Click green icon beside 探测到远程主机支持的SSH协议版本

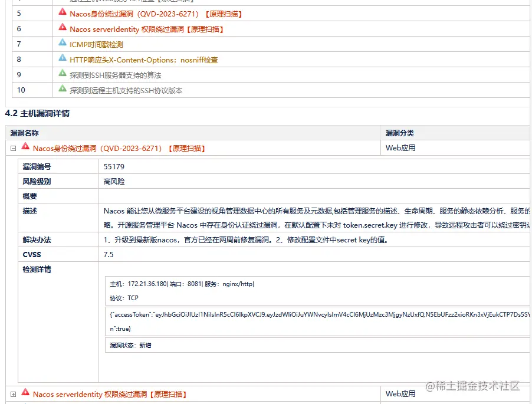click(63, 88)
